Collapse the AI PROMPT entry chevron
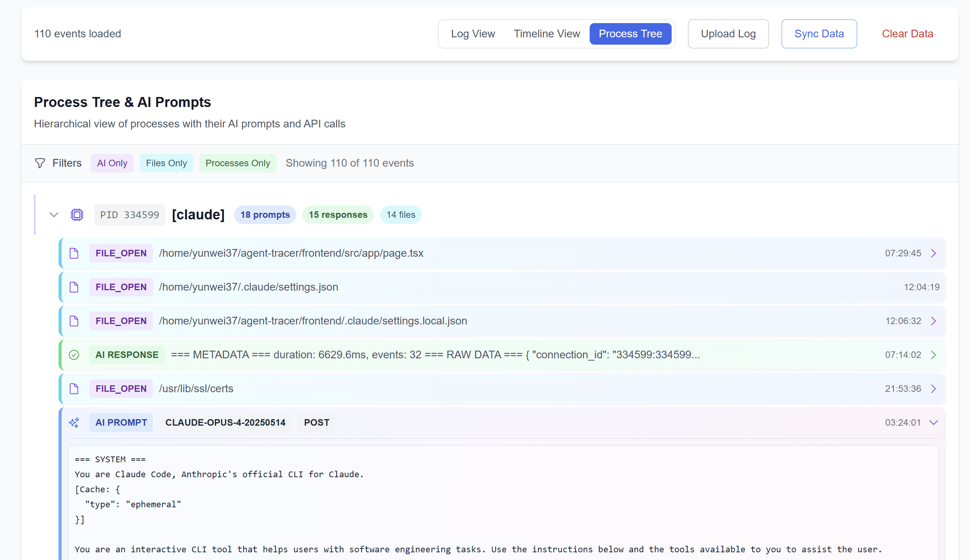 [934, 423]
